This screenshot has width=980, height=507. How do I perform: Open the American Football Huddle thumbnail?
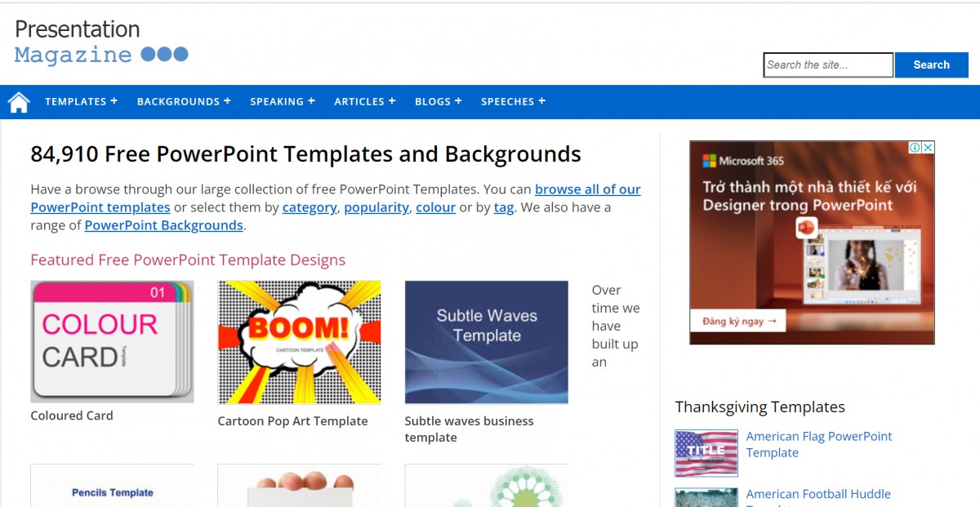point(706,497)
